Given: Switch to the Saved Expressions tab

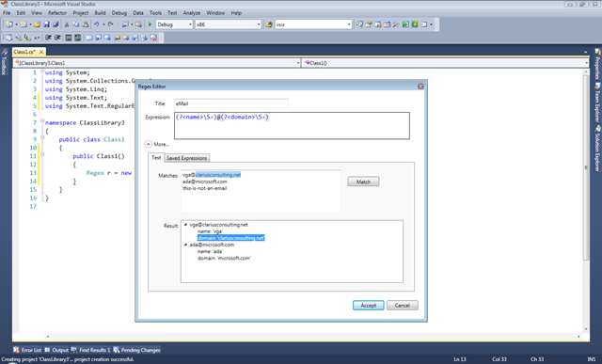Looking at the screenshot, I should click(x=186, y=158).
